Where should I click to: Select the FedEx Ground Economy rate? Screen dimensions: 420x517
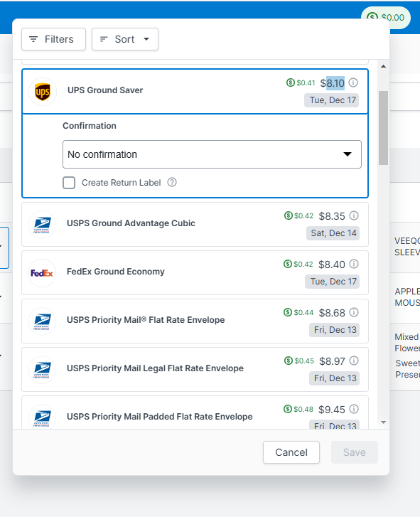(x=195, y=273)
